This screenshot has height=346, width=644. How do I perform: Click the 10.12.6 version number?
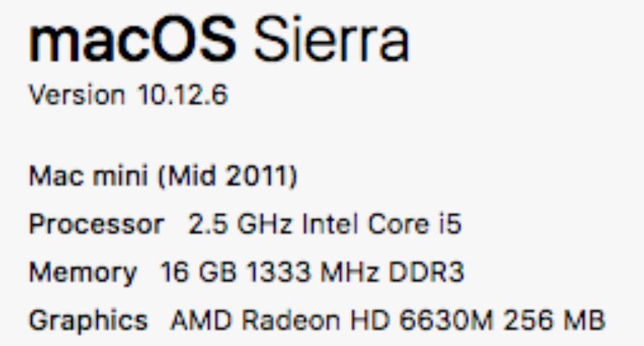tap(182, 95)
